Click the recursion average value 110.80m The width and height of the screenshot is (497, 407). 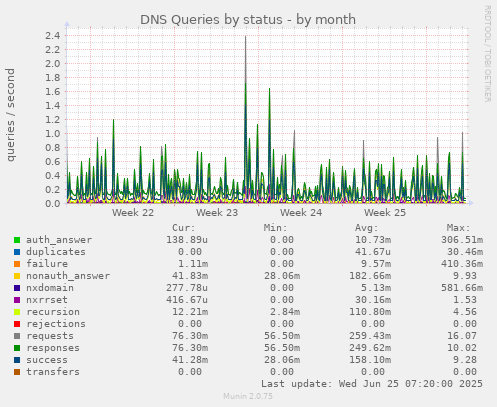(370, 312)
